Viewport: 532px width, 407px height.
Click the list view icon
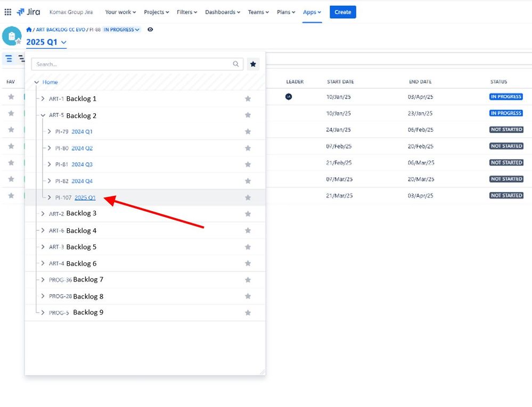pyautogui.click(x=9, y=59)
